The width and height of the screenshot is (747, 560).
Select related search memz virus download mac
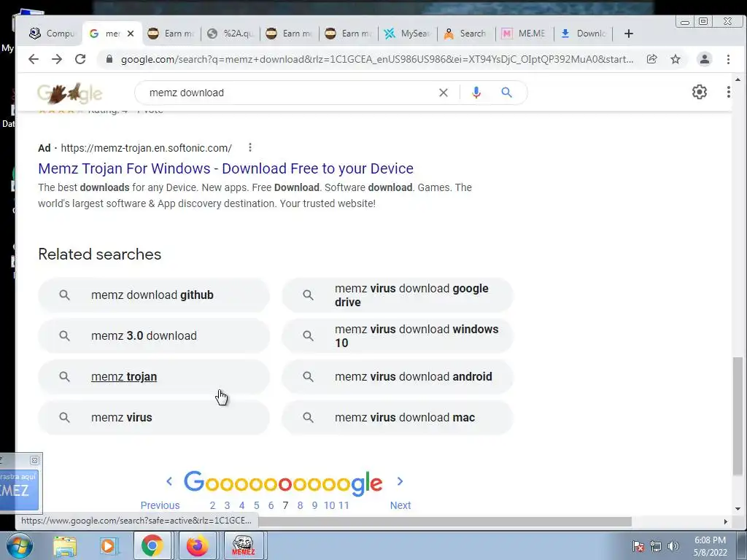pyautogui.click(x=398, y=418)
